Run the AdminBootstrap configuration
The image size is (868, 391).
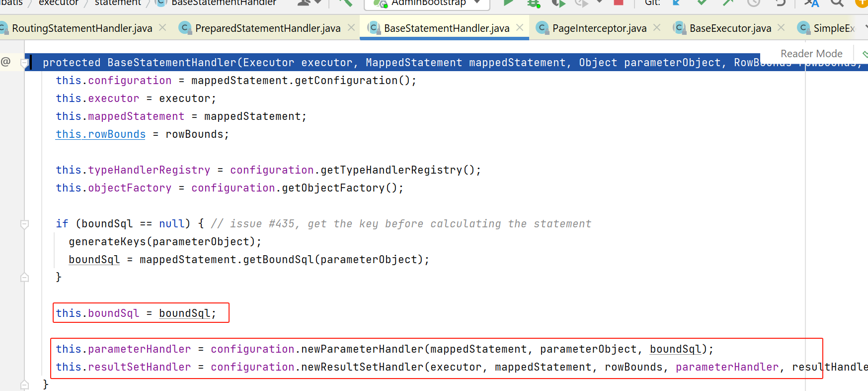[508, 2]
